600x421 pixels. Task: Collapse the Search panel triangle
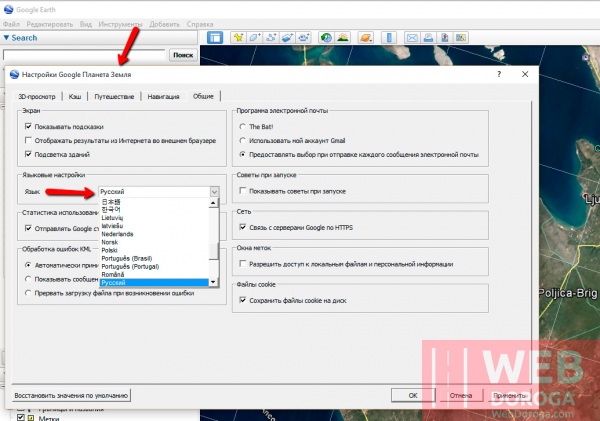(x=6, y=38)
